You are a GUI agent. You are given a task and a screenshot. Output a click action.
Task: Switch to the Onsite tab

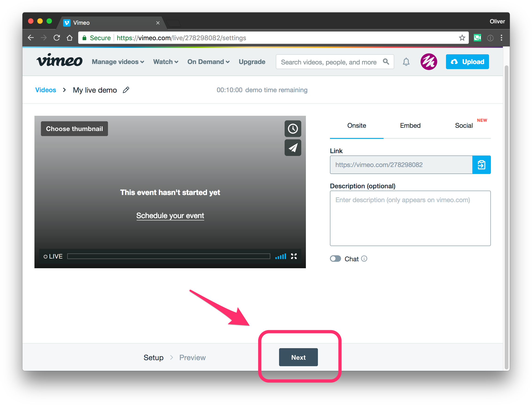pyautogui.click(x=357, y=126)
